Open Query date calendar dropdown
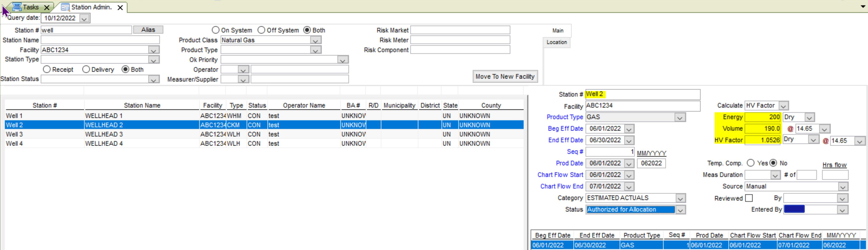Screen dimensions: 868x250 (84, 18)
